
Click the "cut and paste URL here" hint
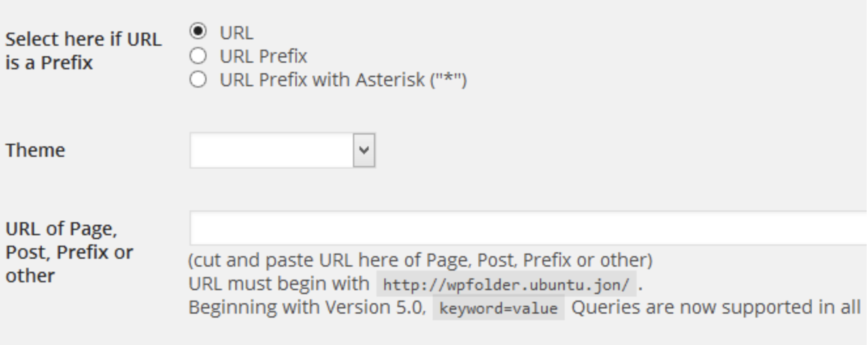pyautogui.click(x=420, y=261)
